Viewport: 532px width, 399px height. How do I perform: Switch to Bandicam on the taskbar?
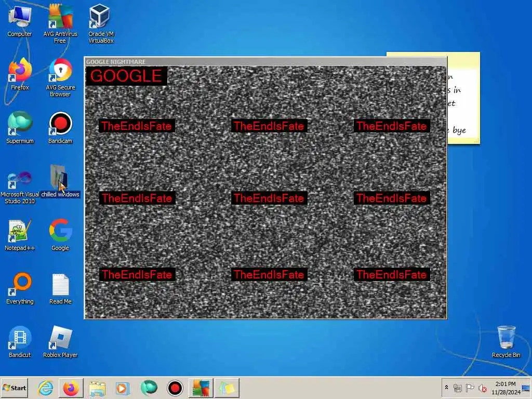(x=175, y=388)
